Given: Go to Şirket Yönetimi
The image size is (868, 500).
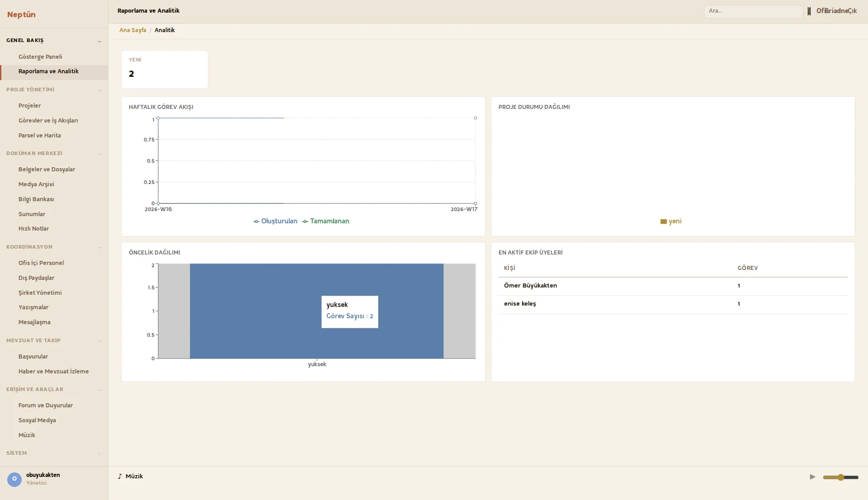Looking at the screenshot, I should pyautogui.click(x=54, y=293).
